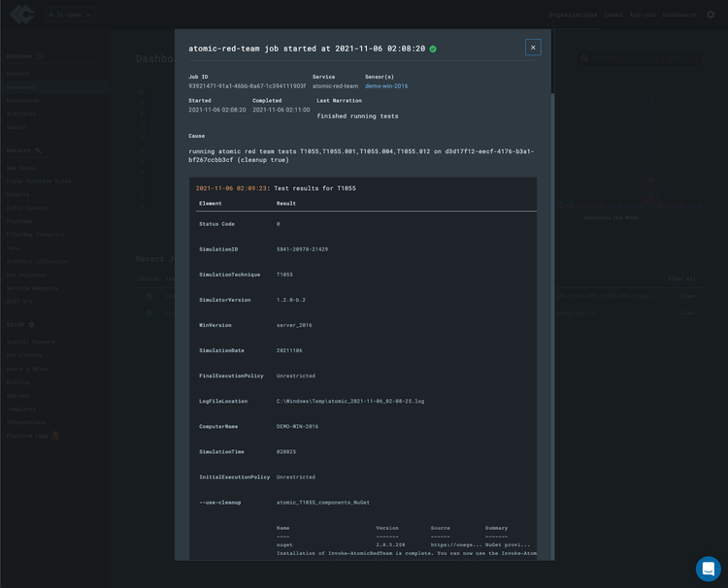The width and height of the screenshot is (728, 588).
Task: Open the settings gear in top bar
Action: tap(711, 15)
